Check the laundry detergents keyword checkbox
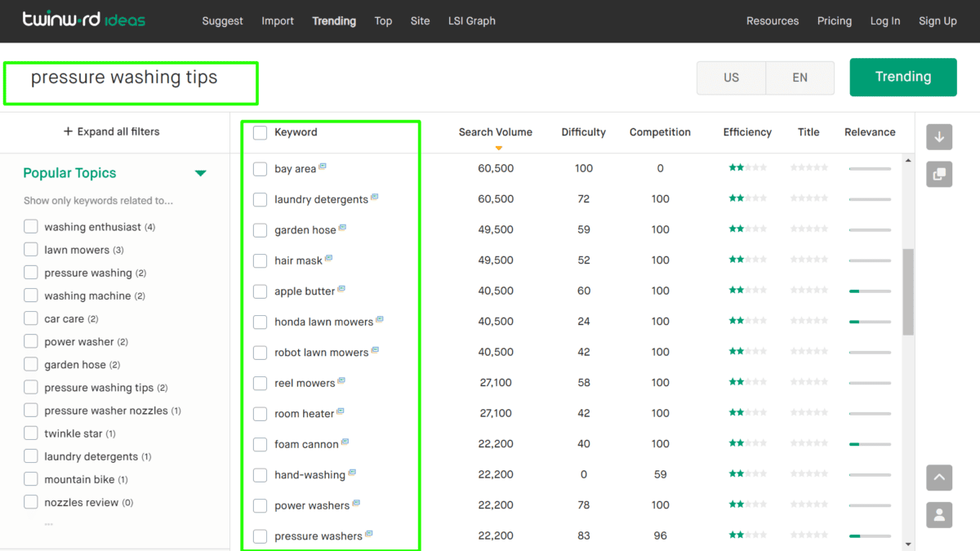 (x=260, y=199)
